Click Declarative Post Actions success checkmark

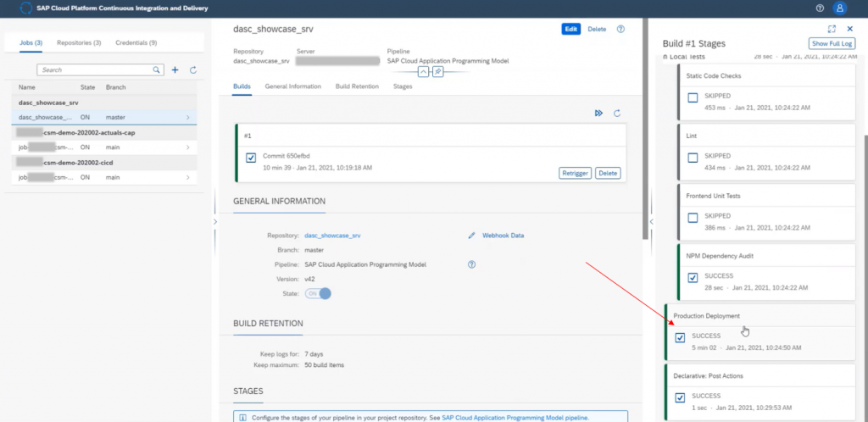tap(681, 397)
